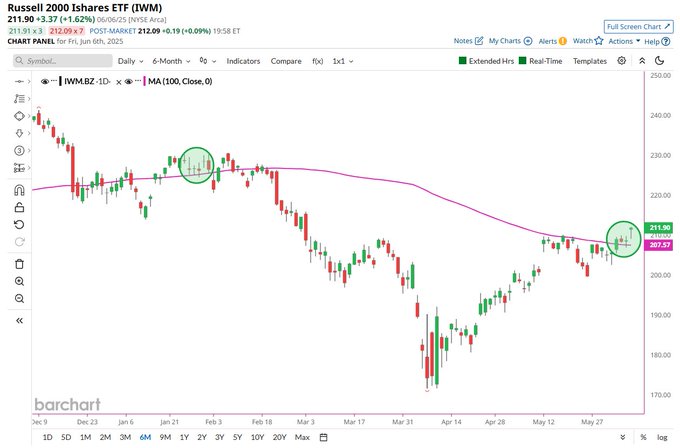Select the 2M time range
The image size is (680, 448).
pyautogui.click(x=105, y=437)
